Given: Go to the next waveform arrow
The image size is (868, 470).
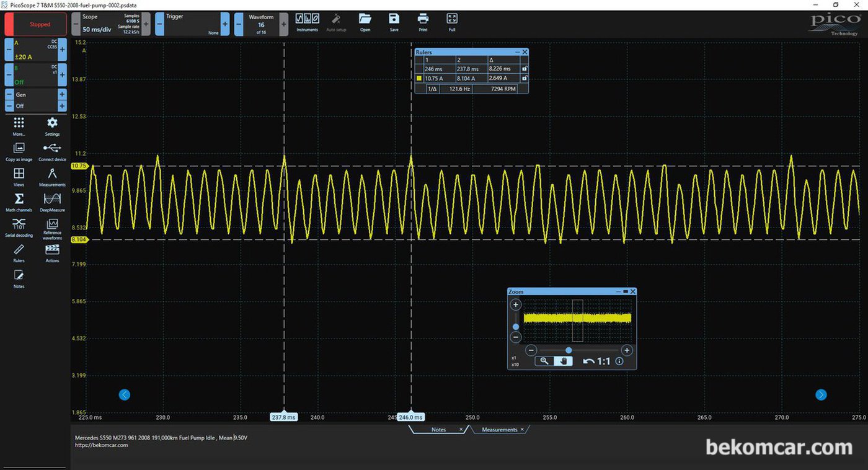Looking at the screenshot, I should point(821,394).
